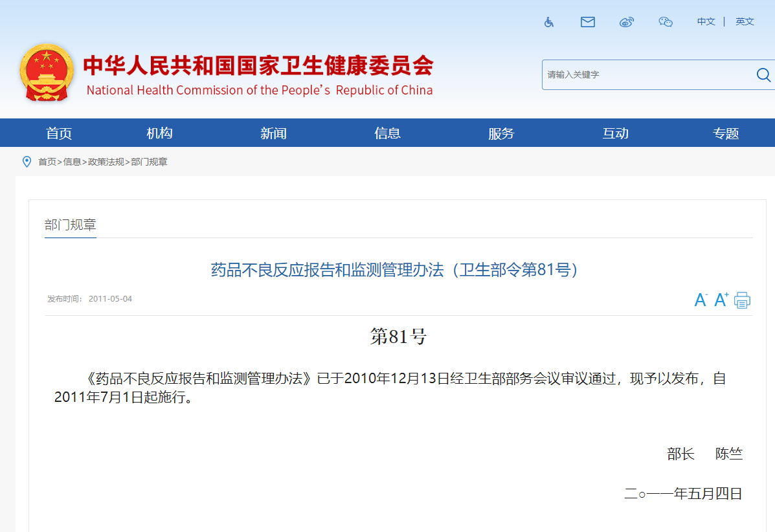The width and height of the screenshot is (775, 532).
Task: Decrease font size with A- icon
Action: point(701,300)
